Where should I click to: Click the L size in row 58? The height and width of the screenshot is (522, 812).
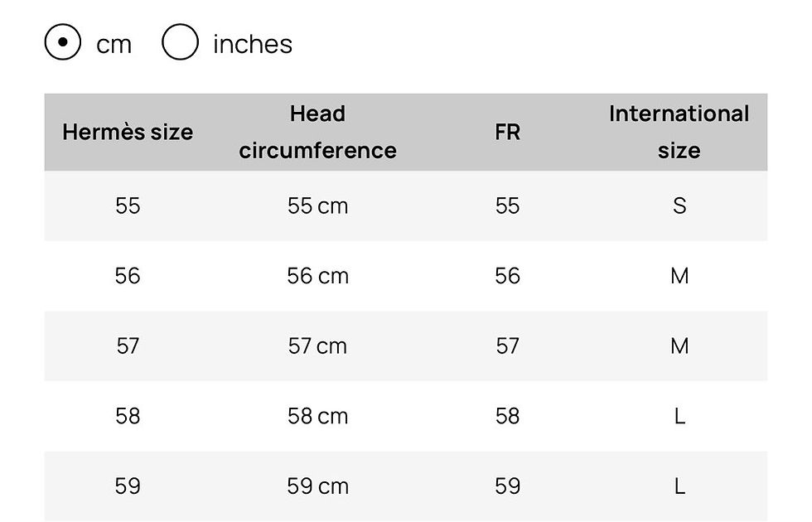[679, 416]
